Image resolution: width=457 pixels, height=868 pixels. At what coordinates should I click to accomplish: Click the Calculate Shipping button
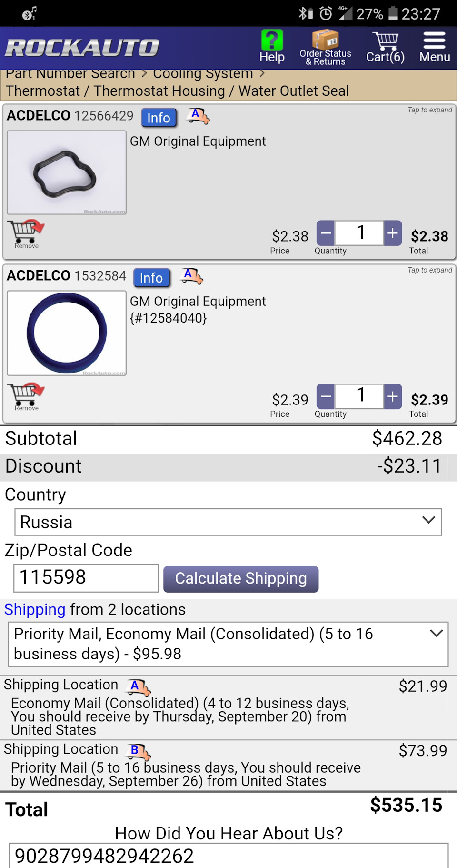pos(241,579)
